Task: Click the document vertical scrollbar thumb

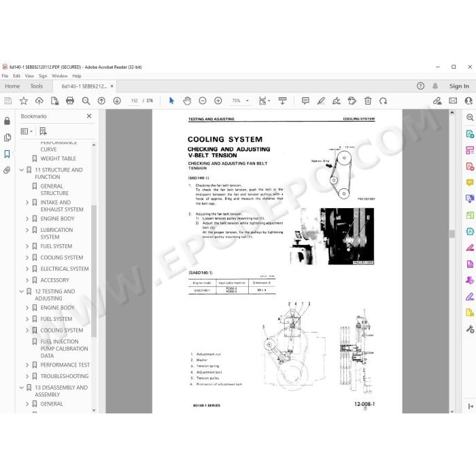Action: tap(452, 234)
